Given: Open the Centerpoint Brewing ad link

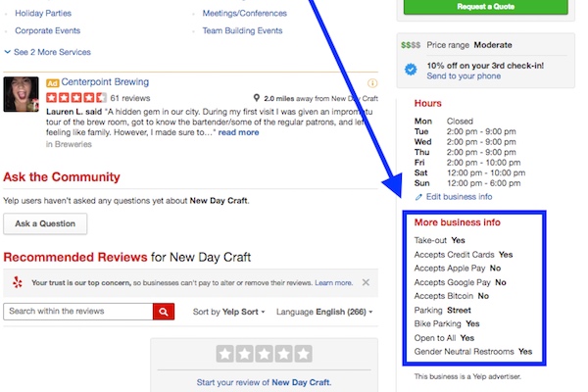Looking at the screenshot, I should coord(105,81).
